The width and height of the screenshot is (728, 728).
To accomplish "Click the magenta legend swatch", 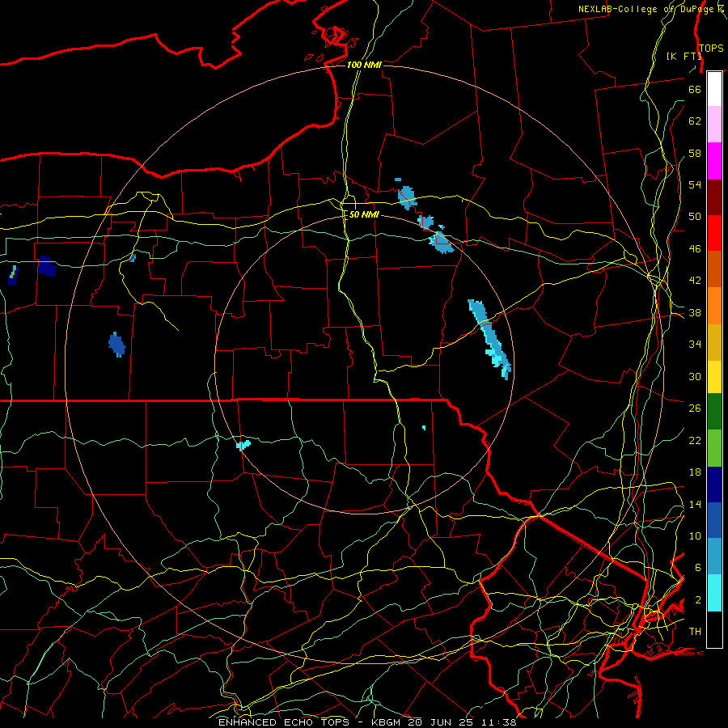I will tap(714, 161).
